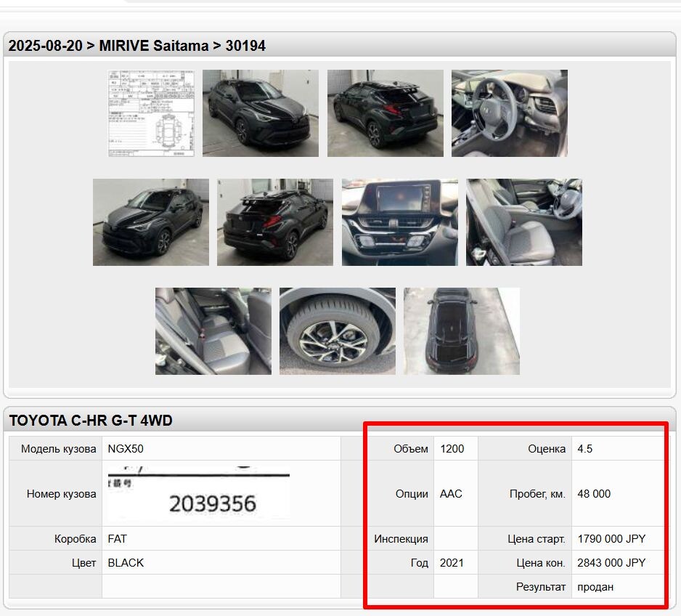Screen dimensions: 681x616
Task: Open front-right view of black C-HR photo
Action: pos(261,113)
